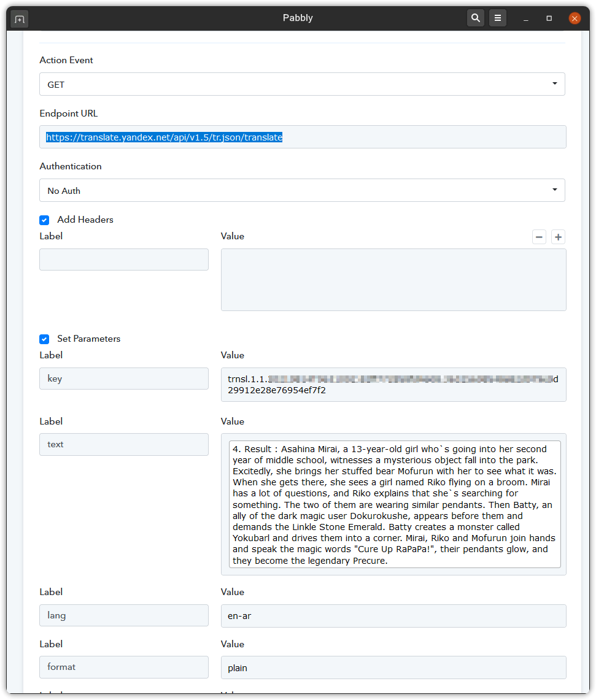Open the search icon in title bar

point(476,18)
